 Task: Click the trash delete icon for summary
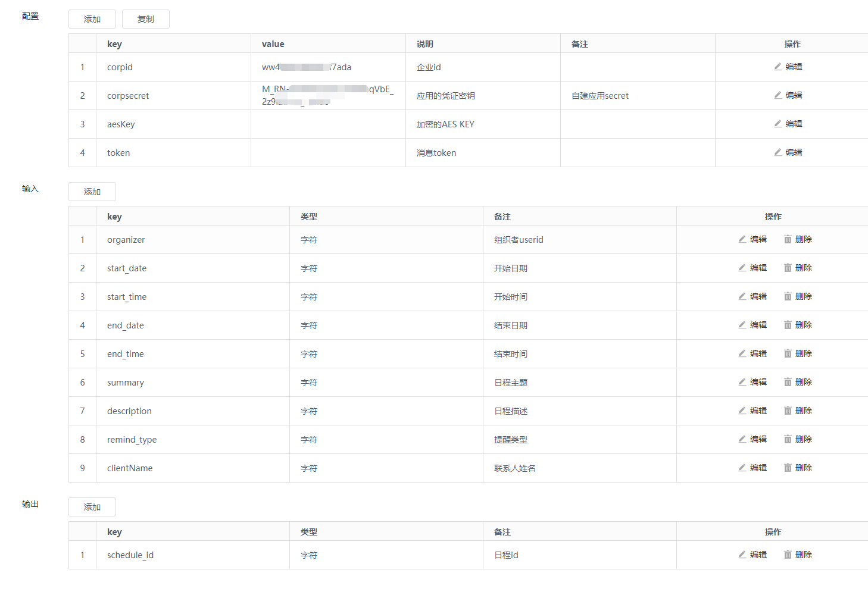click(x=788, y=382)
